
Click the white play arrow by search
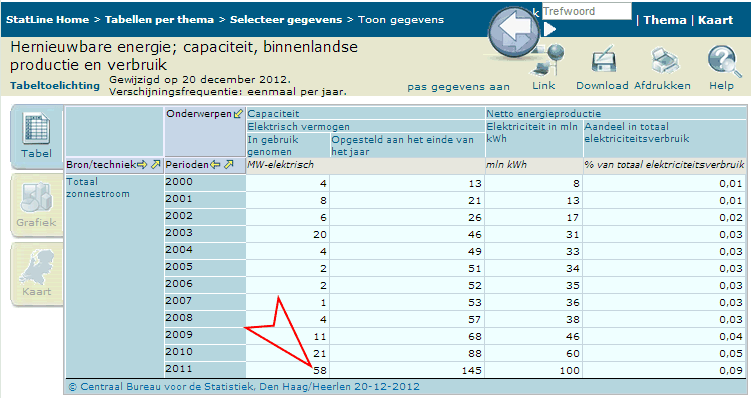click(550, 30)
